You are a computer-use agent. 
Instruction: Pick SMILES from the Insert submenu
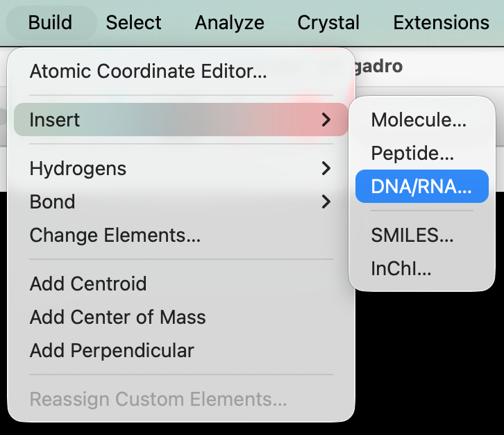412,235
